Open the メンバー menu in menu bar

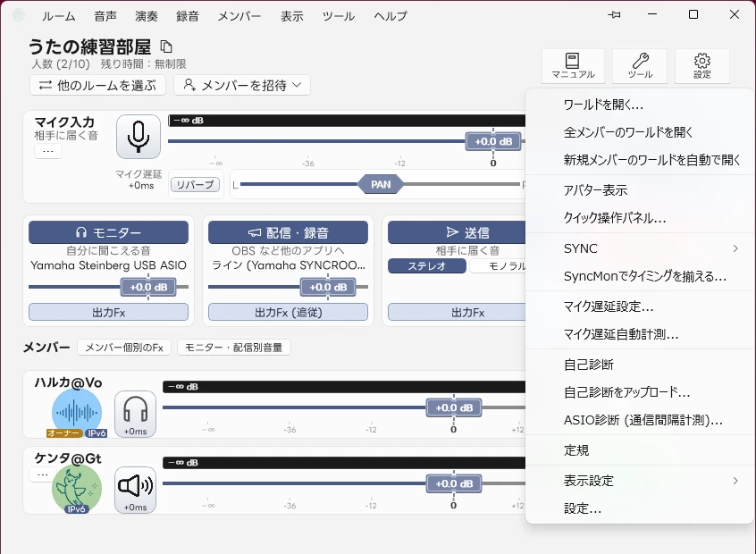point(239,16)
